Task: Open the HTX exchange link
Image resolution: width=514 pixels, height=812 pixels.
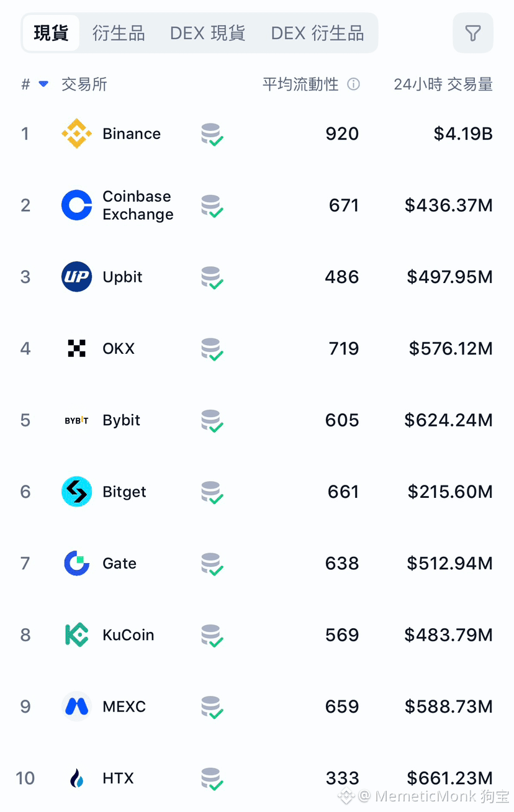Action: click(118, 778)
